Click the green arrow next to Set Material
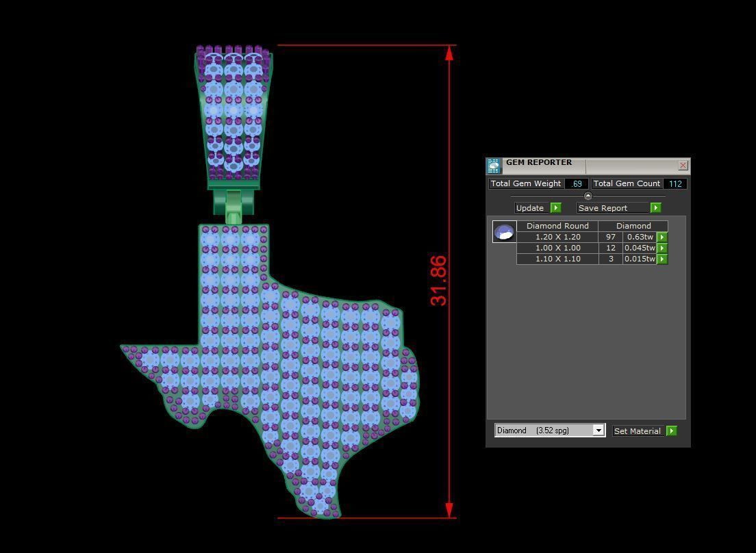 click(672, 430)
